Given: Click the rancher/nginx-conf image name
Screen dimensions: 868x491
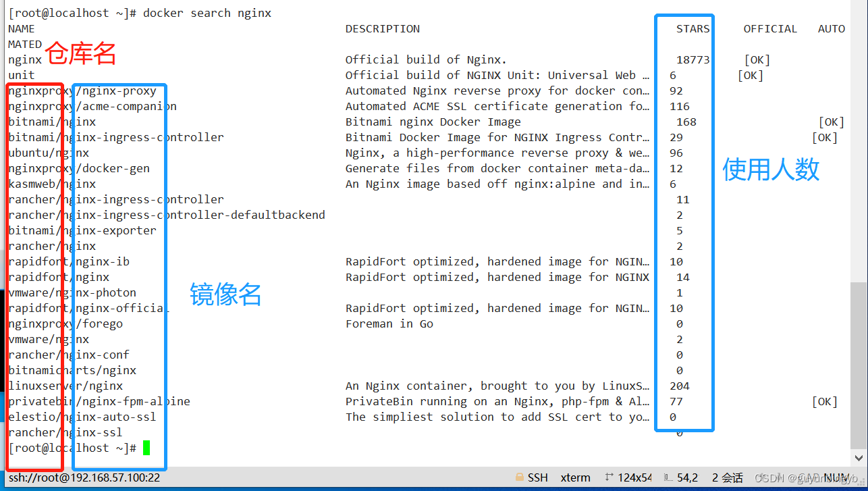Looking at the screenshot, I should (69, 355).
